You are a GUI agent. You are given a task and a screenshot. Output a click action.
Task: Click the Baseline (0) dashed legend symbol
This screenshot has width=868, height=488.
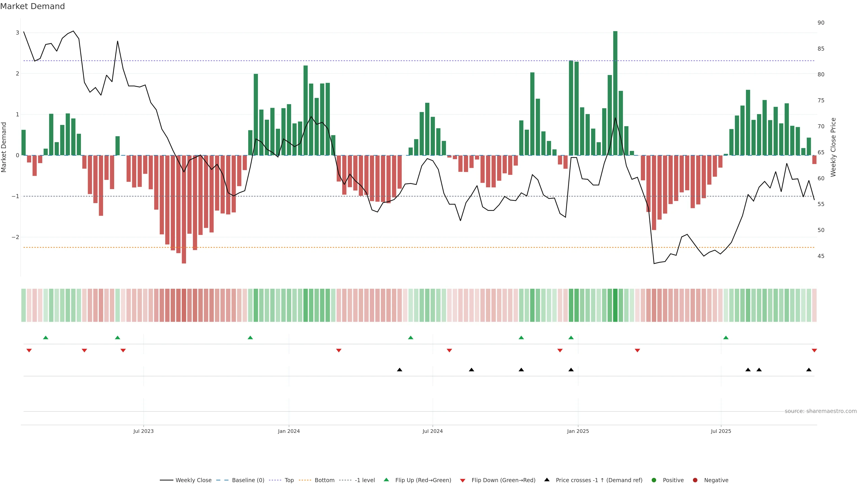(222, 480)
